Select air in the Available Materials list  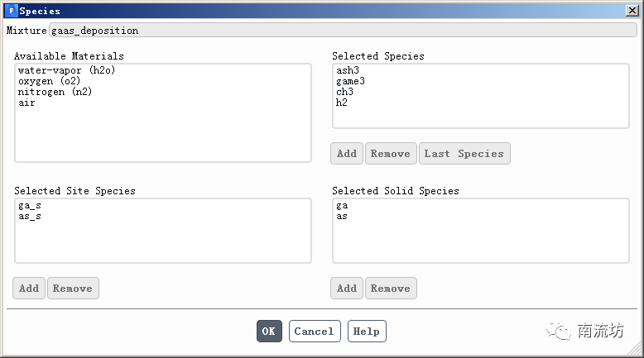(26, 103)
